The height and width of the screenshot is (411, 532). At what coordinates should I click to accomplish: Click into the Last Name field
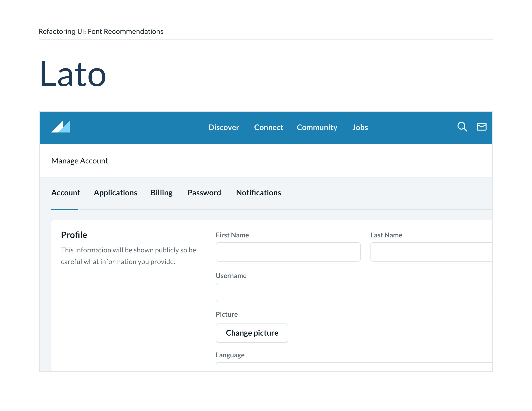[431, 252]
